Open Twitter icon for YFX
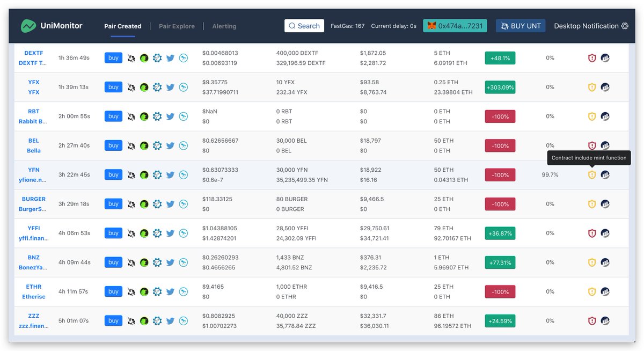The width and height of the screenshot is (644, 351). (170, 87)
